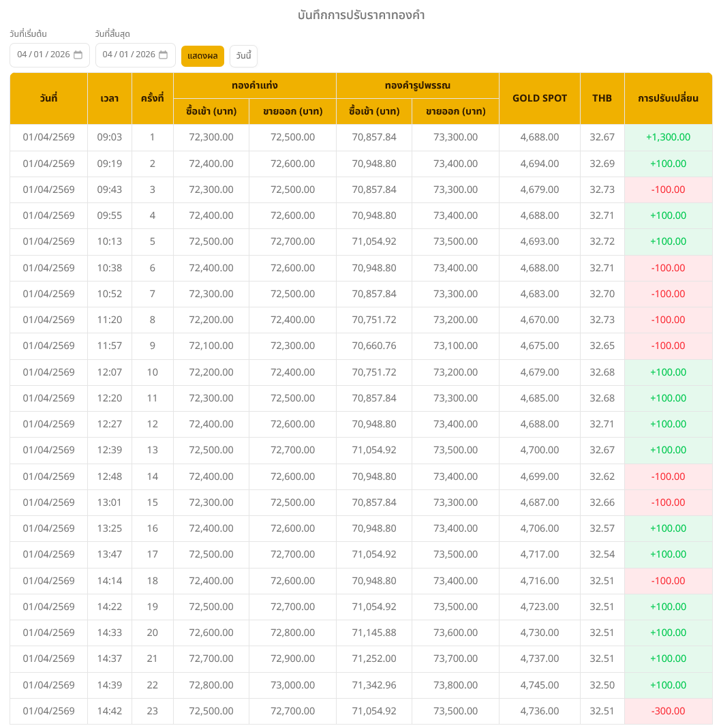Open the start date calendar picker icon
Viewport: 721px width, 728px height.
tap(78, 55)
